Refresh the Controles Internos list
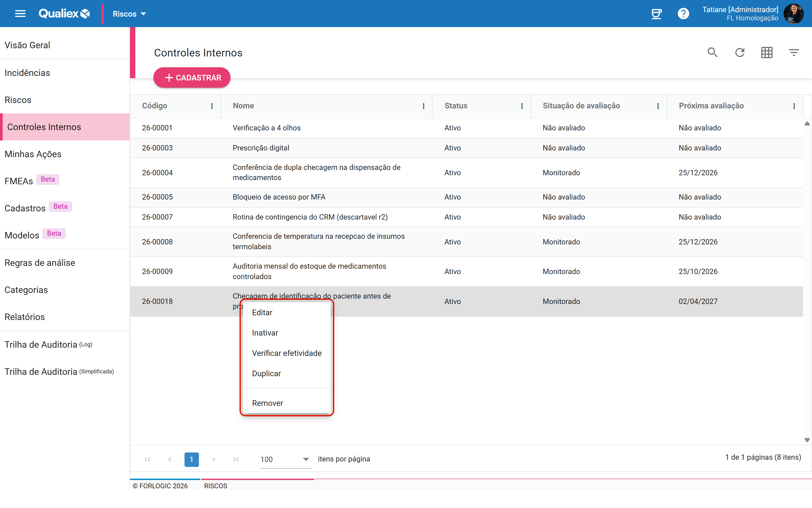 (740, 52)
